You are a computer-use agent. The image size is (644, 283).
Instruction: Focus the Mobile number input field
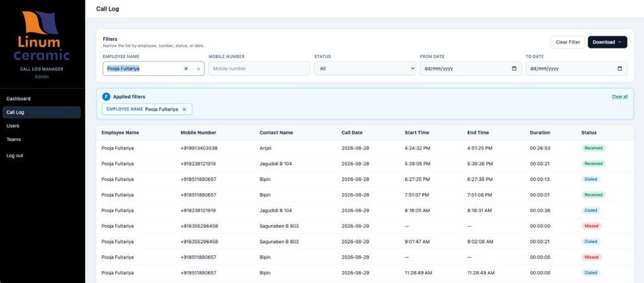point(259,69)
